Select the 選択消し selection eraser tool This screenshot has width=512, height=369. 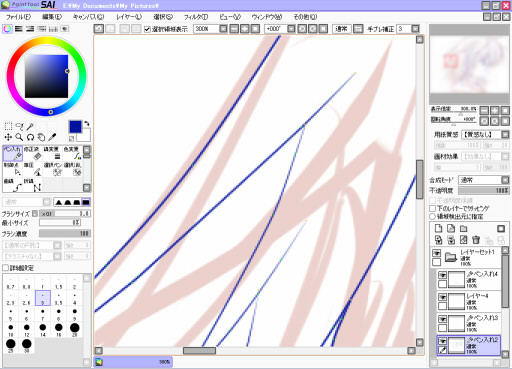(72, 169)
